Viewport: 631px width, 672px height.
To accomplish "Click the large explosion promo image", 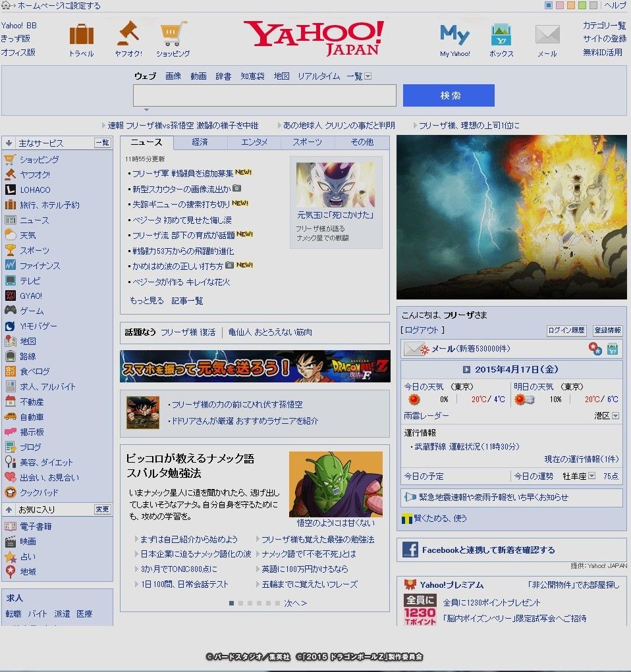I will [511, 217].
